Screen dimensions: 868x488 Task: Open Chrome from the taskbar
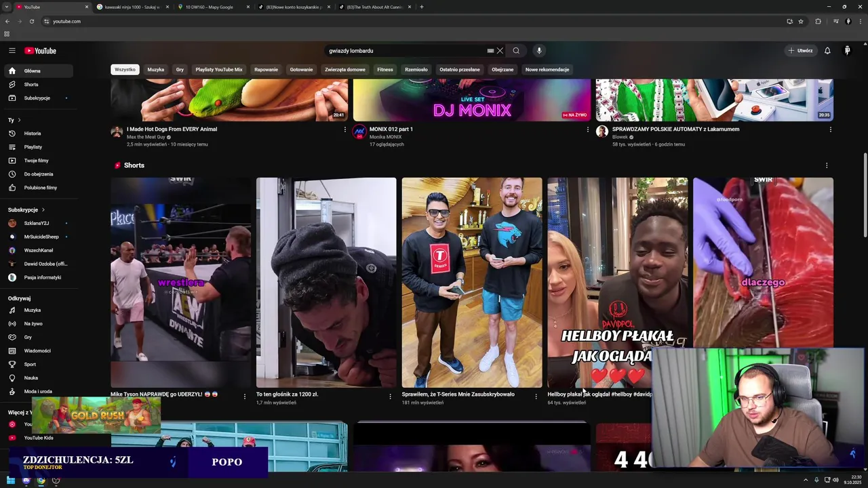[x=41, y=481]
